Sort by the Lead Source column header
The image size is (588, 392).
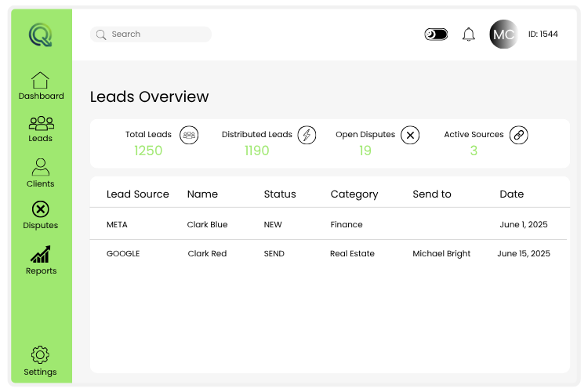tap(137, 194)
